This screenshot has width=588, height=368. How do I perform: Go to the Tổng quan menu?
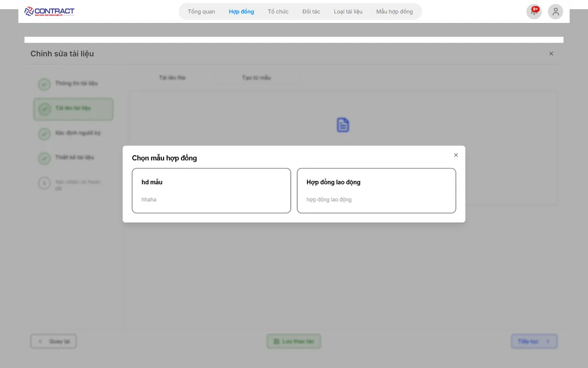pyautogui.click(x=201, y=12)
